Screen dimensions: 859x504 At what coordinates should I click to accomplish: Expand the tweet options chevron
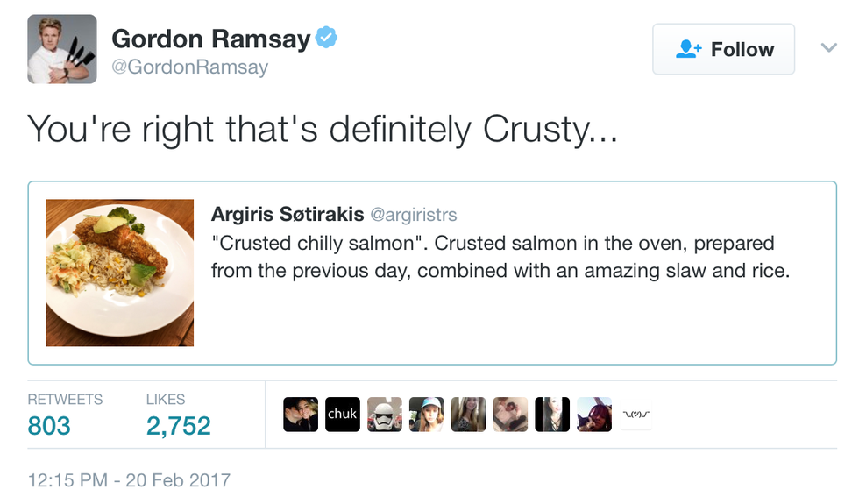click(x=828, y=48)
